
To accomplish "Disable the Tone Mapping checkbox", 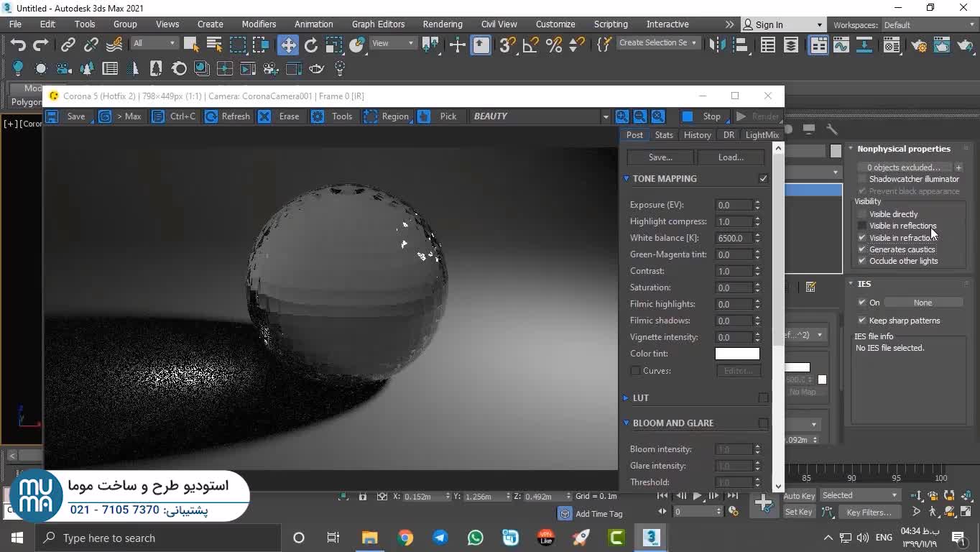I will (763, 178).
